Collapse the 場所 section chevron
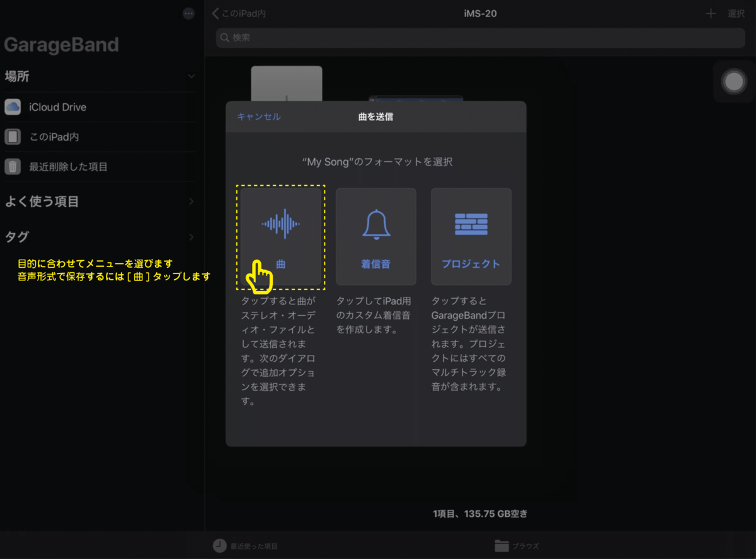 pyautogui.click(x=192, y=76)
